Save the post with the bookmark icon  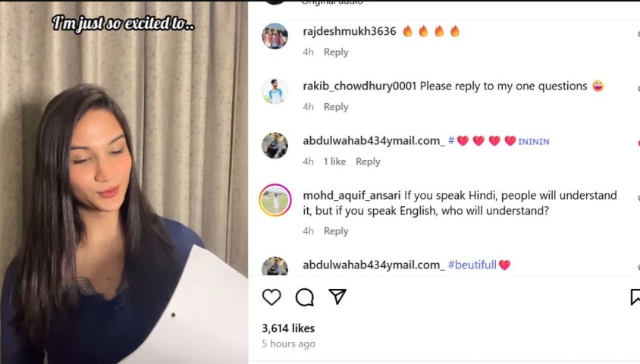635,297
